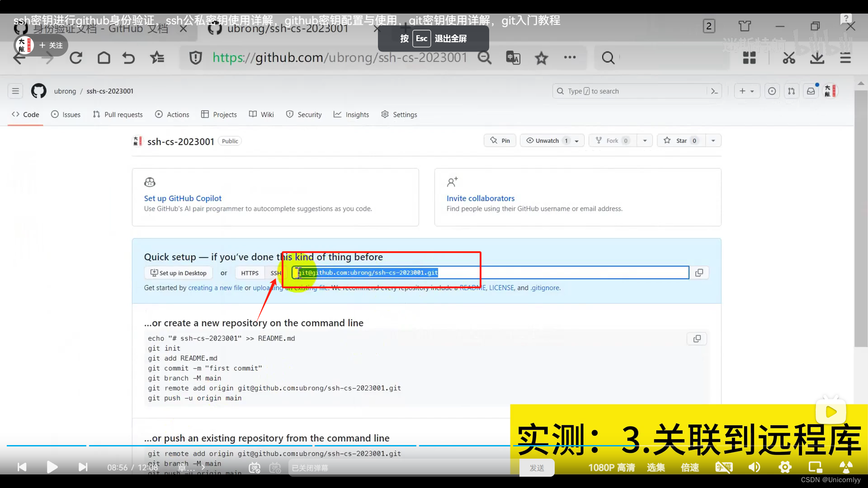The width and height of the screenshot is (868, 488).
Task: Go to the browser home page
Action: coord(104,58)
